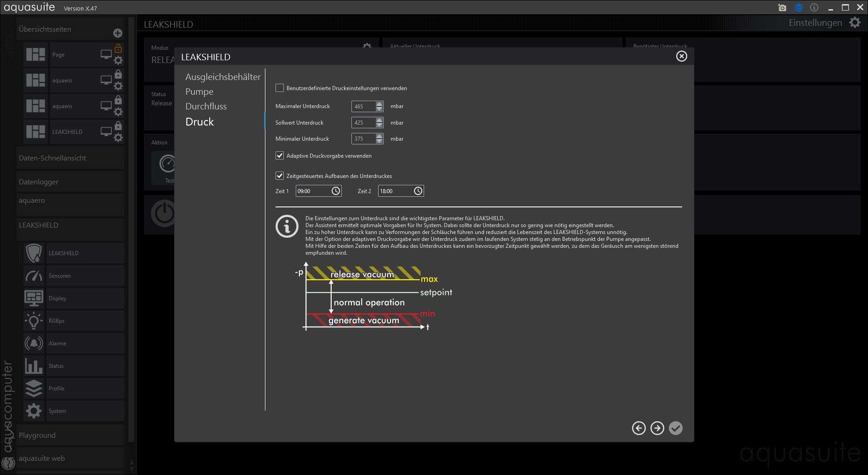Image resolution: width=868 pixels, height=475 pixels.
Task: Open the Alarme bell icon
Action: coord(34,343)
